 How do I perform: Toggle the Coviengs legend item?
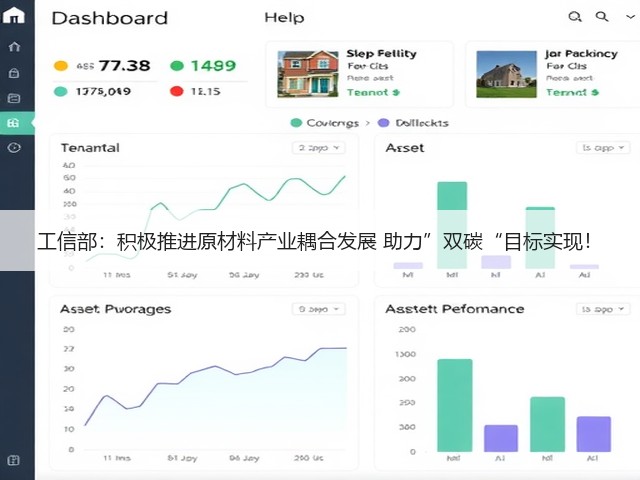pyautogui.click(x=324, y=123)
